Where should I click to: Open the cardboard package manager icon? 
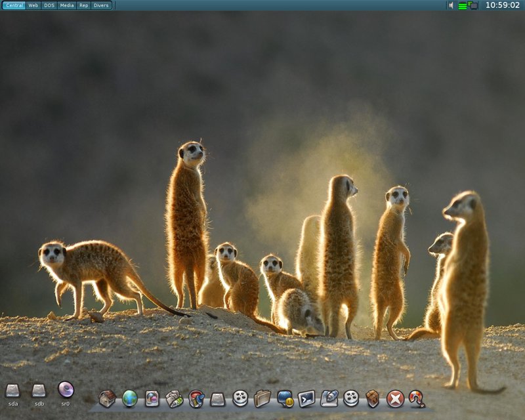tap(373, 399)
